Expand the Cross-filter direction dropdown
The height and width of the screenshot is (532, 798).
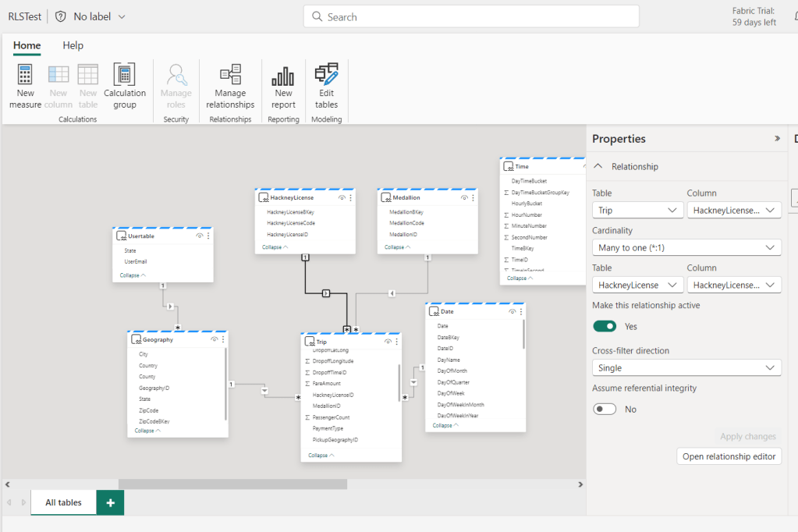coord(686,367)
